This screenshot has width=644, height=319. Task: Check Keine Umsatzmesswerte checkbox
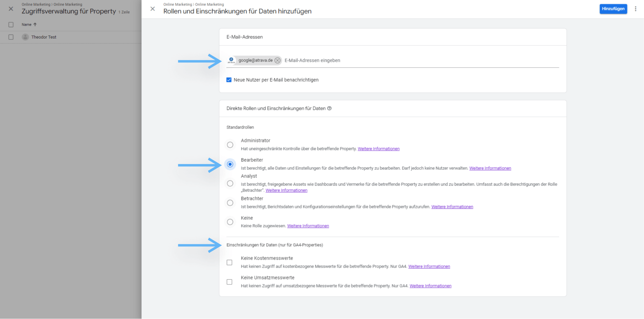(229, 282)
